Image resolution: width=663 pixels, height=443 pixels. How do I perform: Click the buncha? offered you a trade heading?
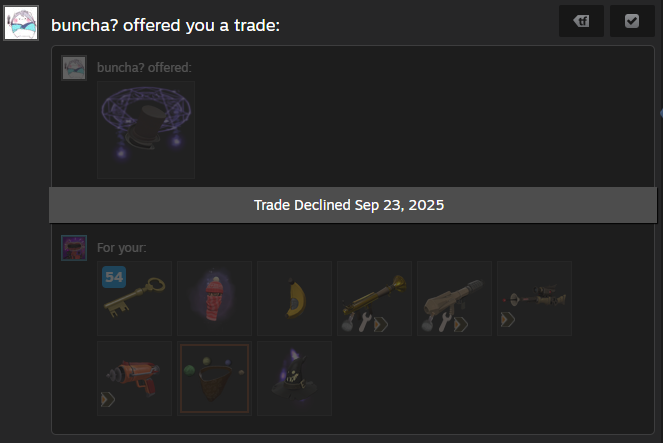coord(165,25)
